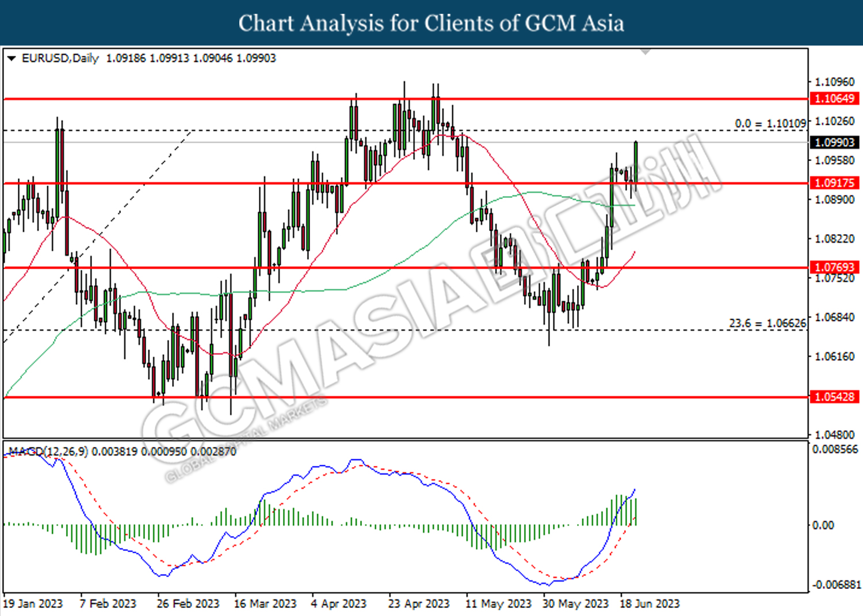863x616 pixels.
Task: Click the Chart Analysis for Clients title
Action: (x=431, y=23)
